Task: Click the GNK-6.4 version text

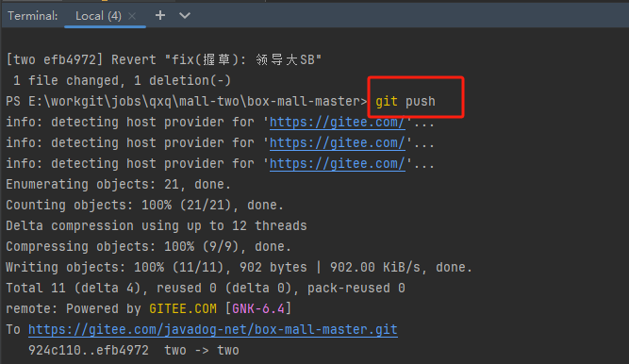Action: pos(258,308)
